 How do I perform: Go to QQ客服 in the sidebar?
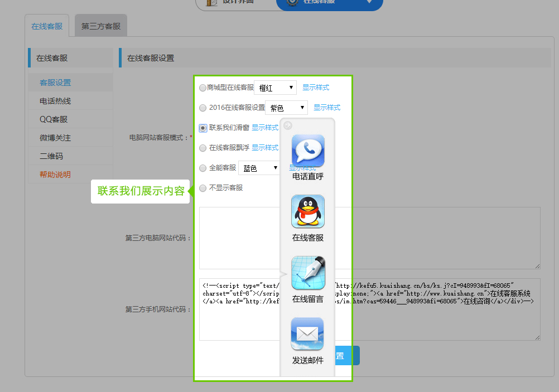[x=54, y=119]
